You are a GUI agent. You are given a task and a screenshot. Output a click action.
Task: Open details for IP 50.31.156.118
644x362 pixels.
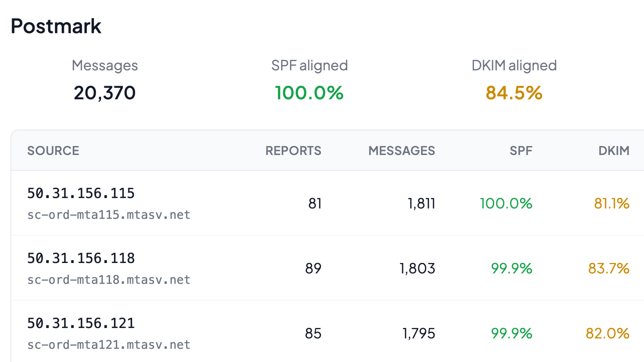click(x=81, y=258)
